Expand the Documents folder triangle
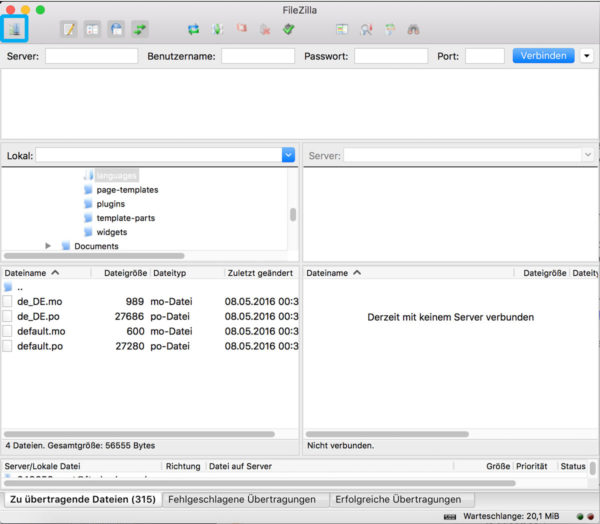600x524 pixels. click(48, 246)
